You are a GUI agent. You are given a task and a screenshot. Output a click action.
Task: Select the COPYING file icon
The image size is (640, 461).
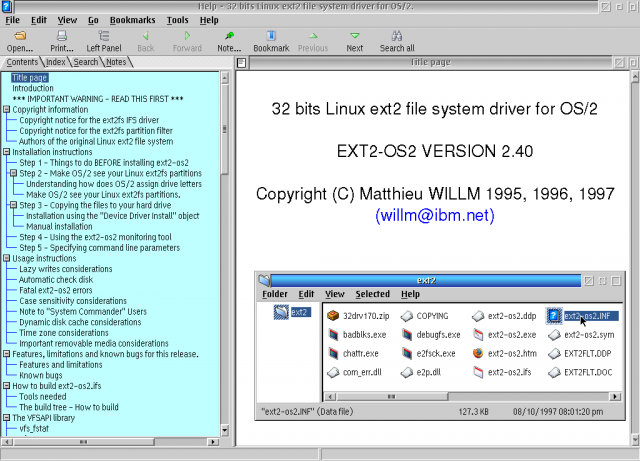click(x=407, y=316)
